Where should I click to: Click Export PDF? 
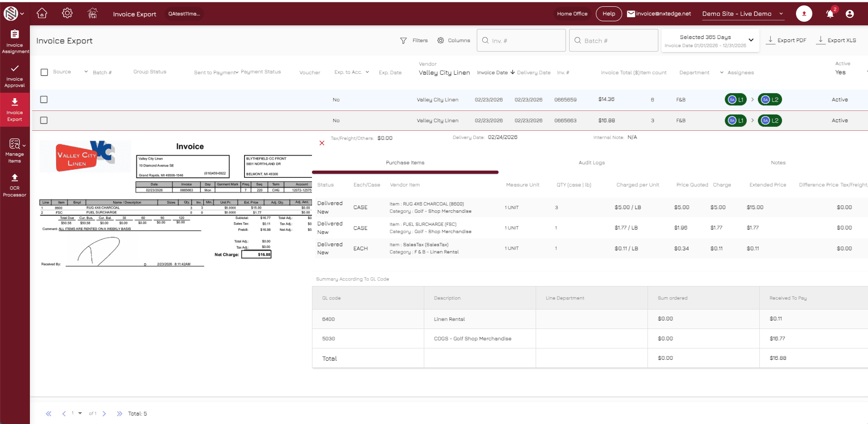coord(786,40)
